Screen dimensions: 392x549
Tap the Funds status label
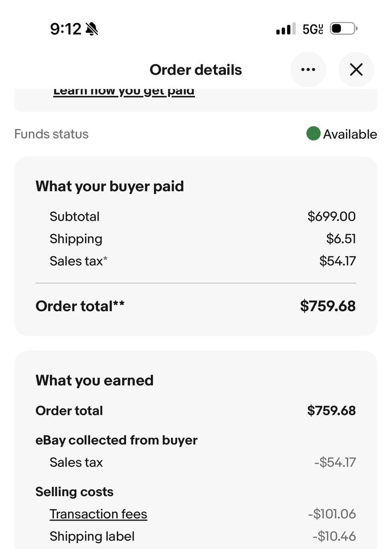coord(51,134)
